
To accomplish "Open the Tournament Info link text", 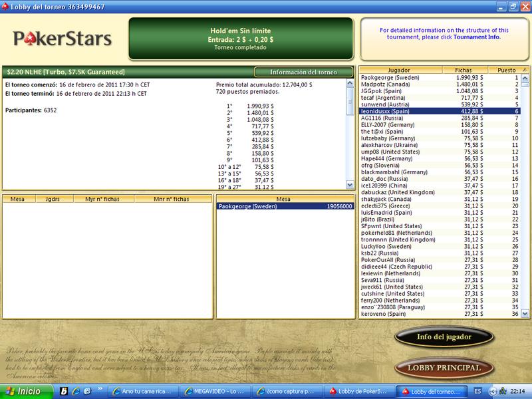I will (x=476, y=37).
